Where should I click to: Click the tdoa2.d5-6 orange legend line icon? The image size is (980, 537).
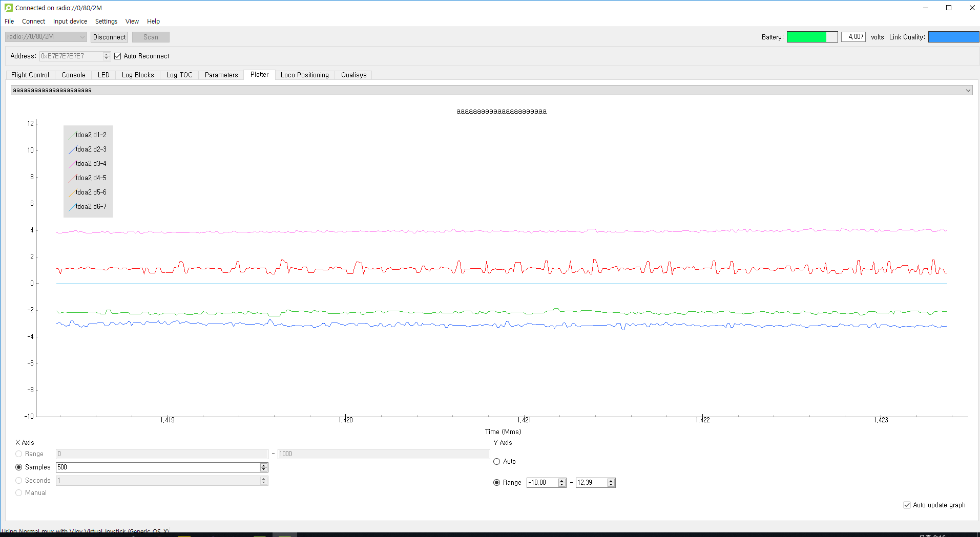click(72, 193)
